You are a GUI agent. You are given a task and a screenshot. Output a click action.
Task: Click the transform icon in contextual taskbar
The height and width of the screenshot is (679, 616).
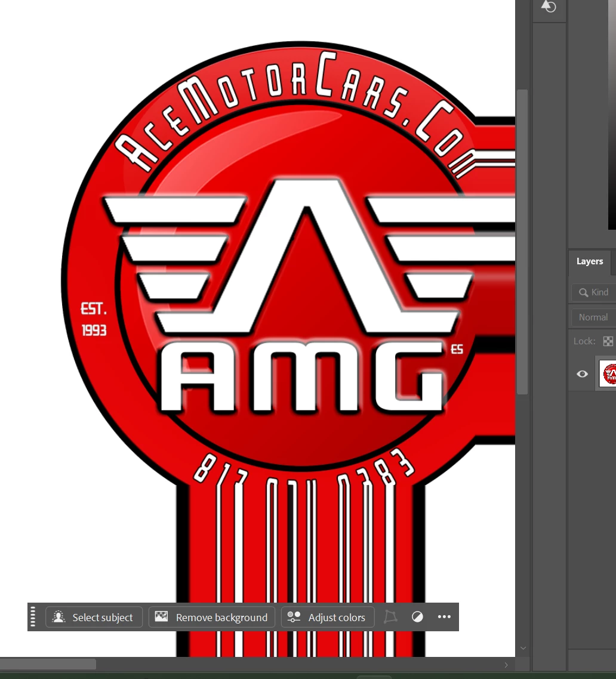pos(390,617)
